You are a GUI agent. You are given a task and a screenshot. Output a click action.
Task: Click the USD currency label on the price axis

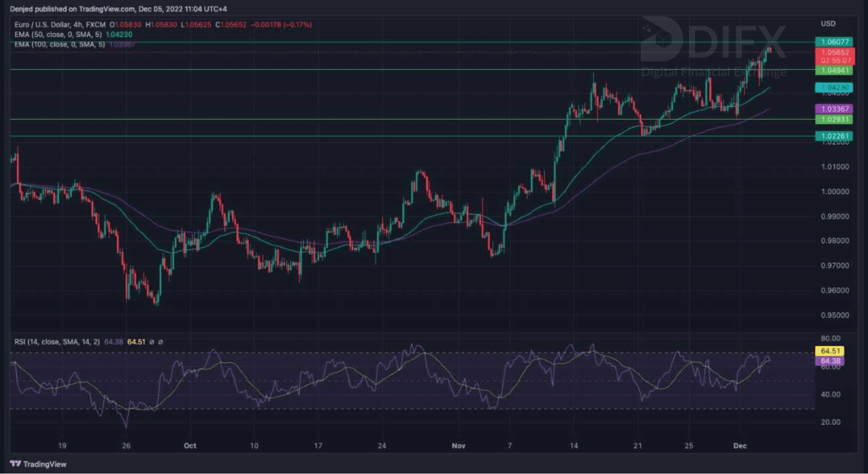click(828, 23)
